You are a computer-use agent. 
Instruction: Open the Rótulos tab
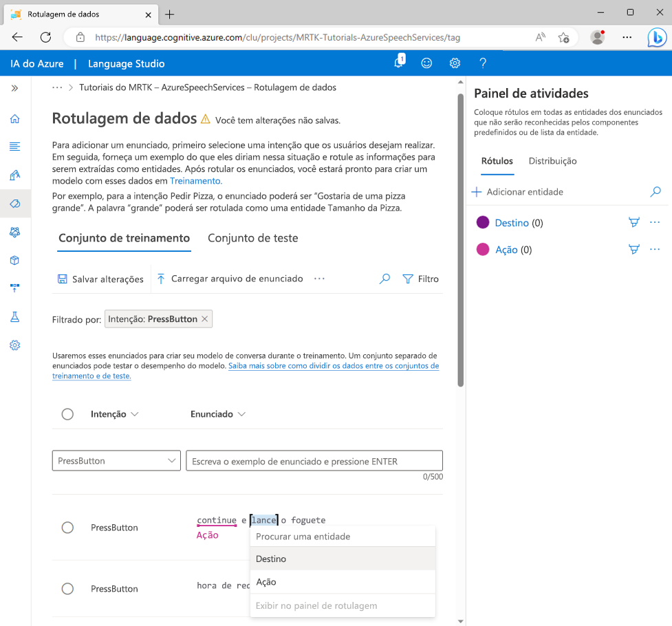(497, 161)
